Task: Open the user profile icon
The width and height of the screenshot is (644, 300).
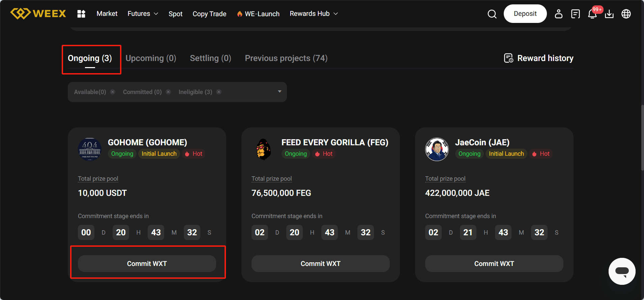Action: coord(558,14)
